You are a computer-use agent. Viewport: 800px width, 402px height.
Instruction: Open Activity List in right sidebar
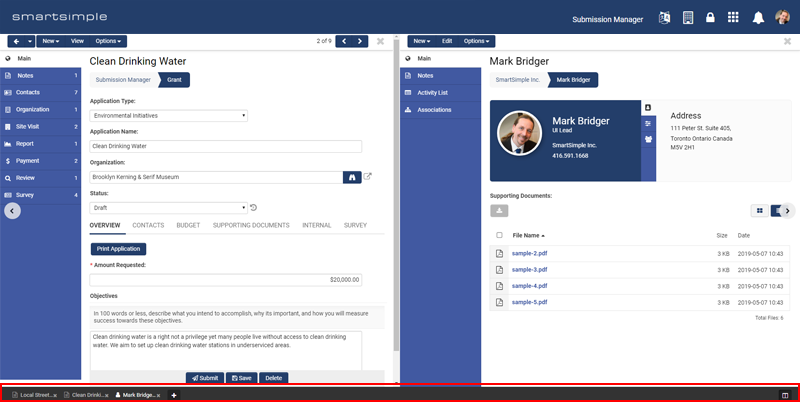pos(440,93)
